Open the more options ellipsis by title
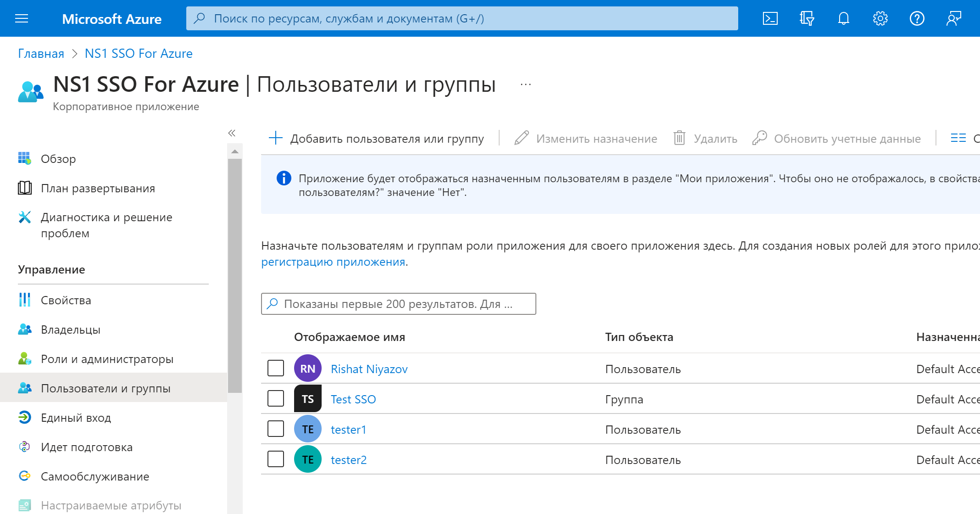 point(526,84)
